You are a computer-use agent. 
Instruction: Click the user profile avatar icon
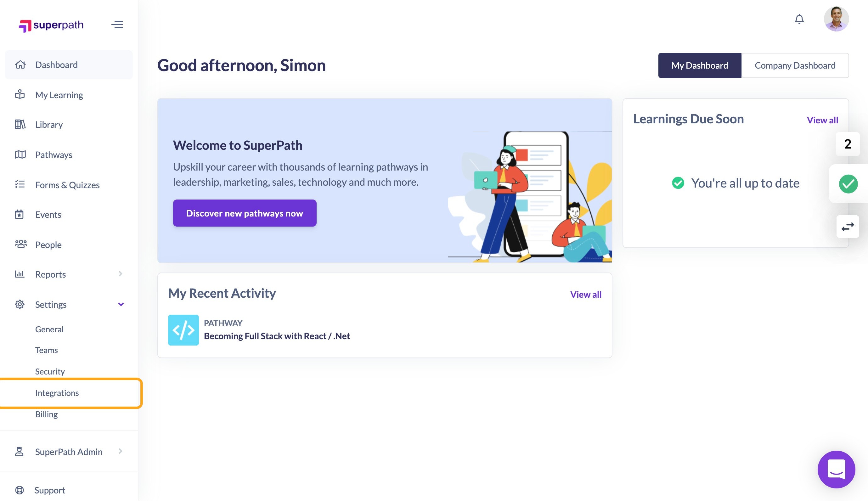point(836,19)
